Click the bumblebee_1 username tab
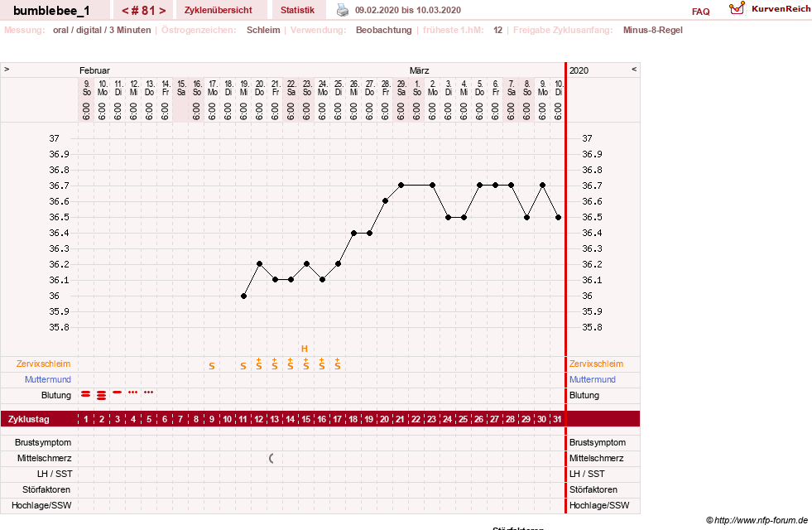The height and width of the screenshot is (530, 812). [x=52, y=10]
